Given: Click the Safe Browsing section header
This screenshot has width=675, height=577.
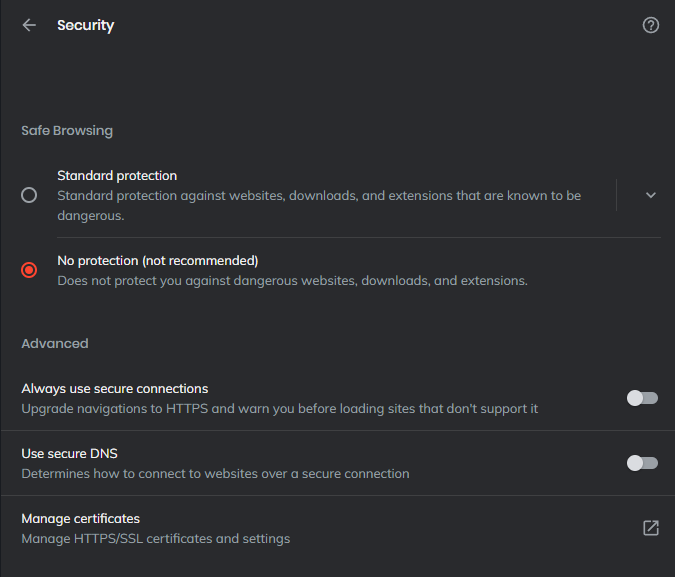Looking at the screenshot, I should click(67, 130).
